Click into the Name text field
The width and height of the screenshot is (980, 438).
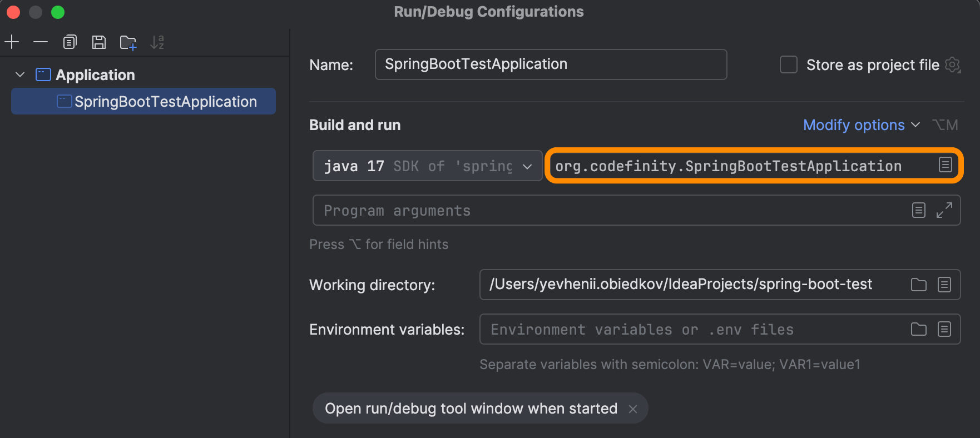(x=551, y=64)
